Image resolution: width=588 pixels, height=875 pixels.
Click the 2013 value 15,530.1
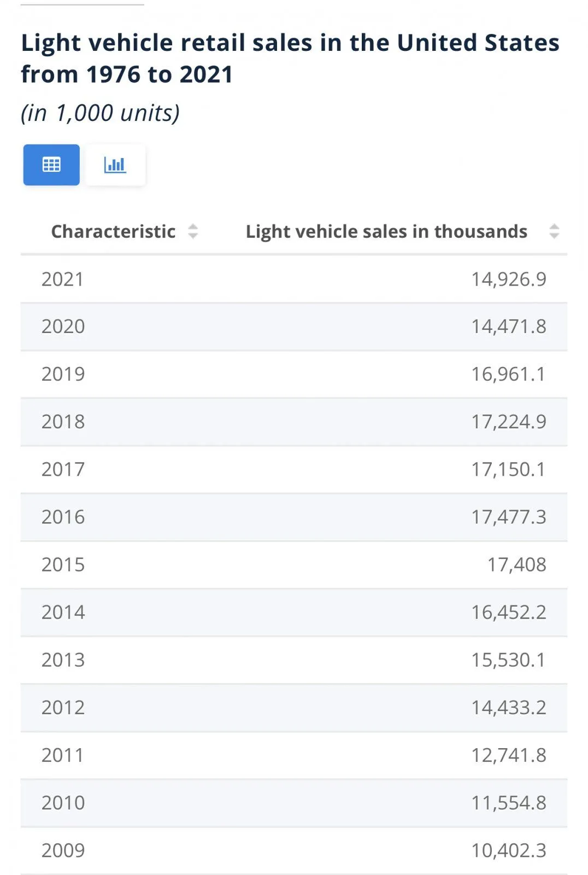click(x=508, y=660)
